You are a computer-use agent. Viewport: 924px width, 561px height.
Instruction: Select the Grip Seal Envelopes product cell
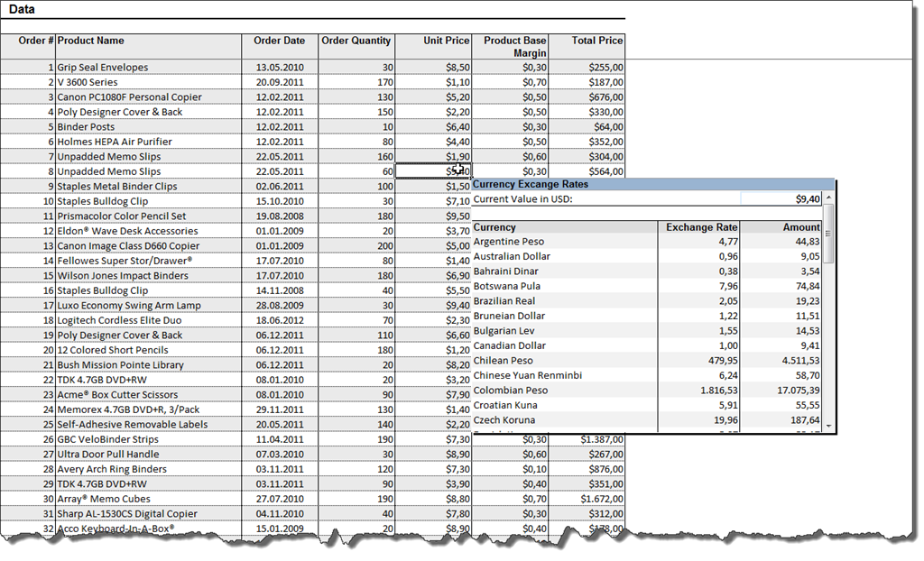[x=149, y=67]
